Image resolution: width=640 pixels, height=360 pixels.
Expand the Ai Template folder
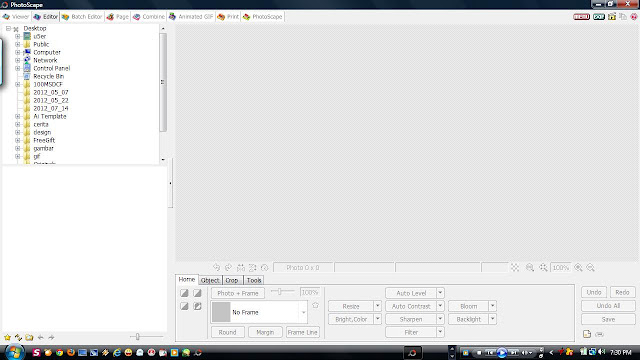(x=18, y=116)
